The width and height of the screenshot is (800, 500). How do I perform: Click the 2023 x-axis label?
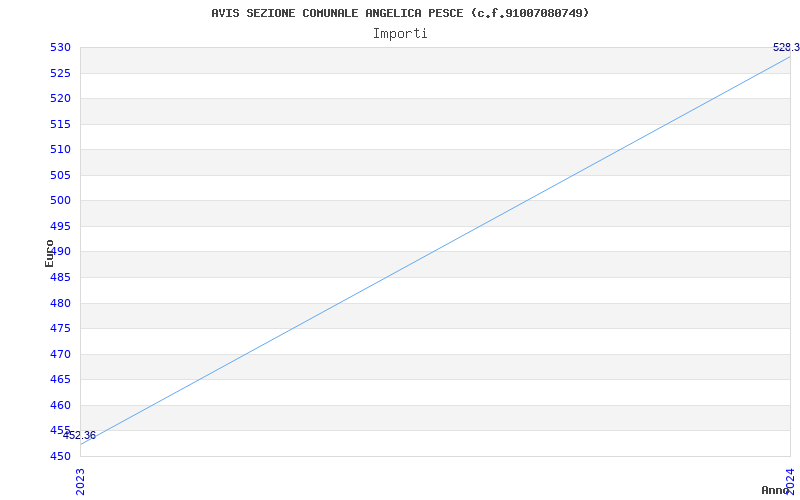click(x=80, y=482)
